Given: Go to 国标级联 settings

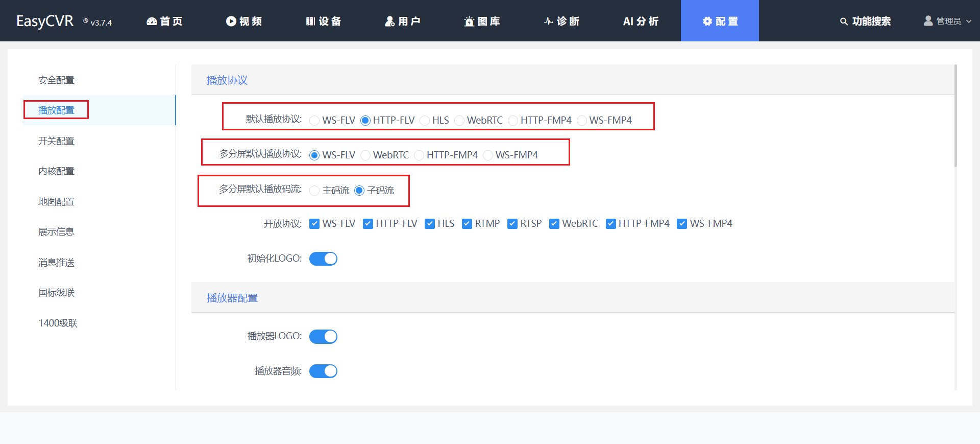Looking at the screenshot, I should click(x=56, y=293).
